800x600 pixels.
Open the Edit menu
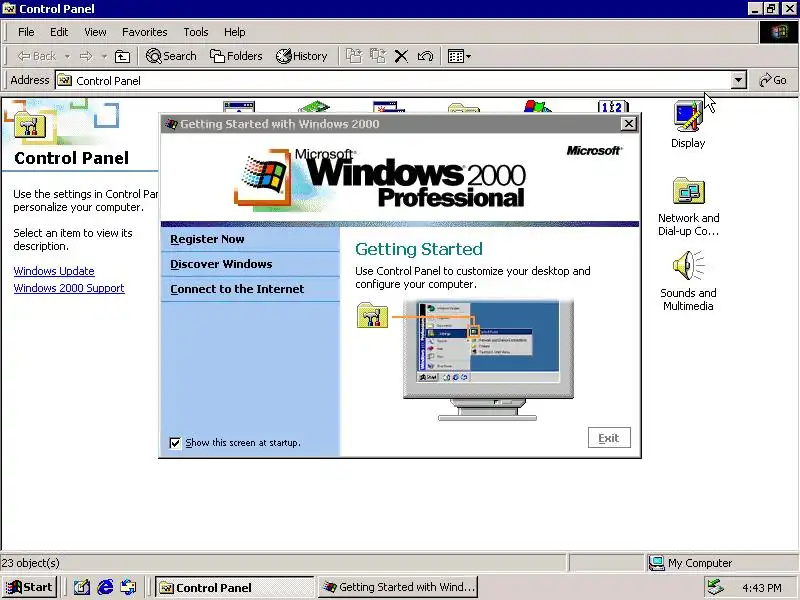pyautogui.click(x=59, y=32)
